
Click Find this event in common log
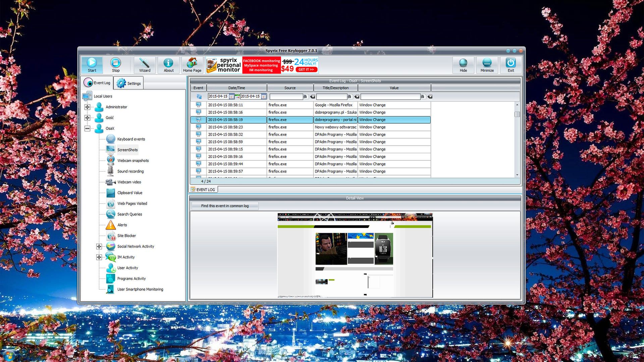pyautogui.click(x=224, y=205)
